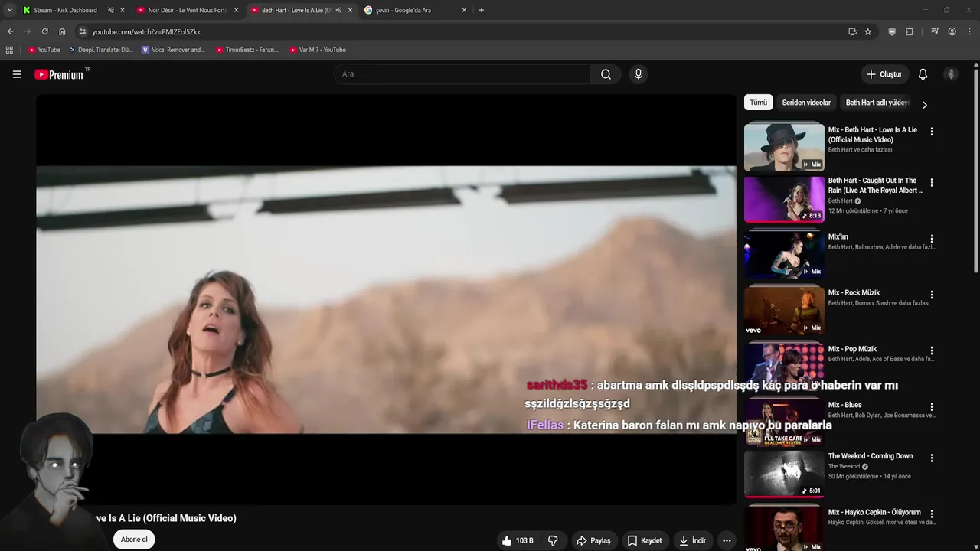Open the account avatar menu
Image resolution: width=980 pixels, height=551 pixels.
coord(951,74)
